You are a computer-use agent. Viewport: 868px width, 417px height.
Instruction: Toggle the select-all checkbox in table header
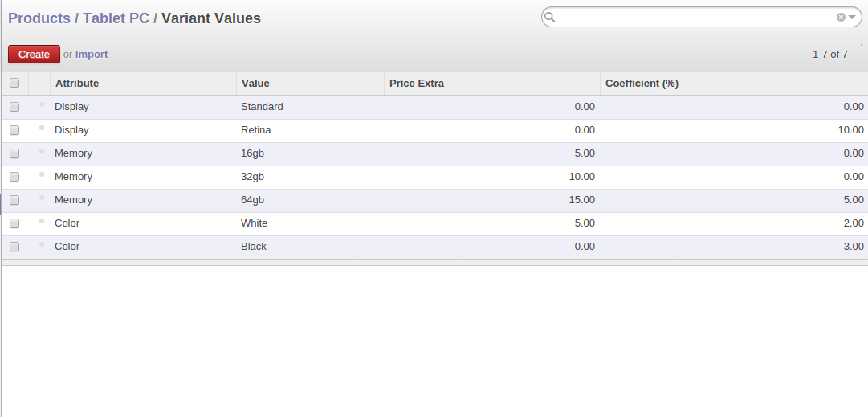click(x=14, y=84)
